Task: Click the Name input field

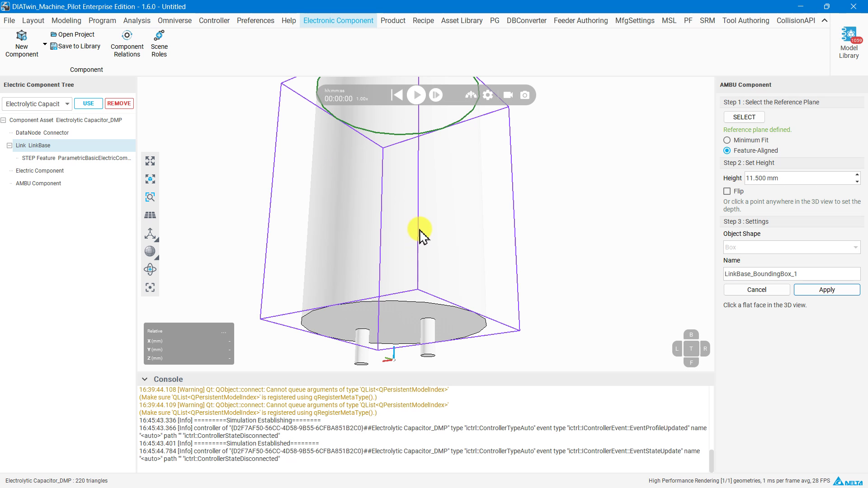Action: coord(792,274)
